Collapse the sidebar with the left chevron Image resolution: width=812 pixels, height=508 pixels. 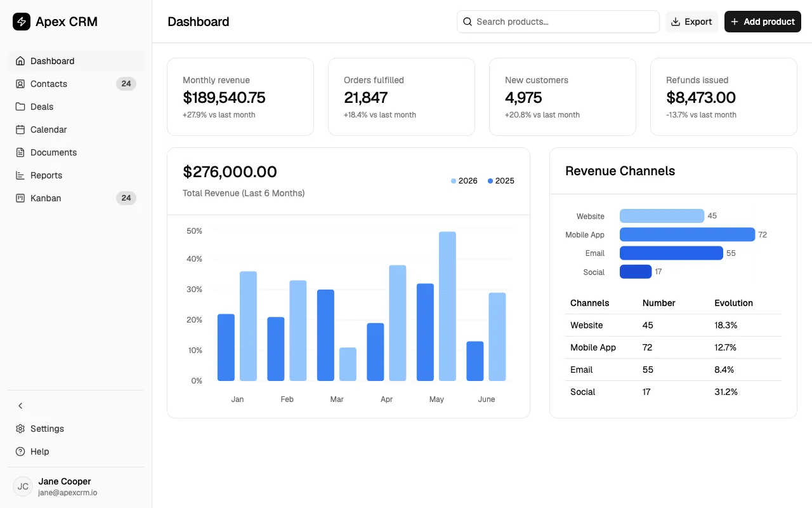(x=20, y=406)
